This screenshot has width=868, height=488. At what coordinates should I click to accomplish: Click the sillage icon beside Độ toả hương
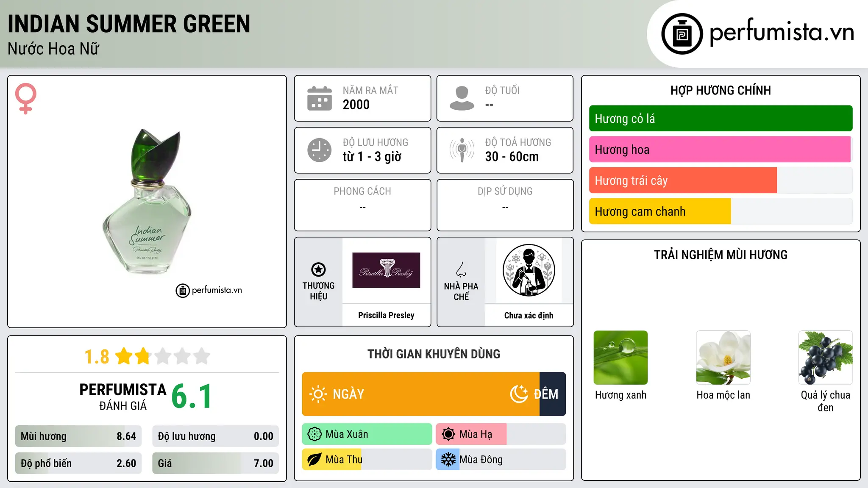point(462,150)
